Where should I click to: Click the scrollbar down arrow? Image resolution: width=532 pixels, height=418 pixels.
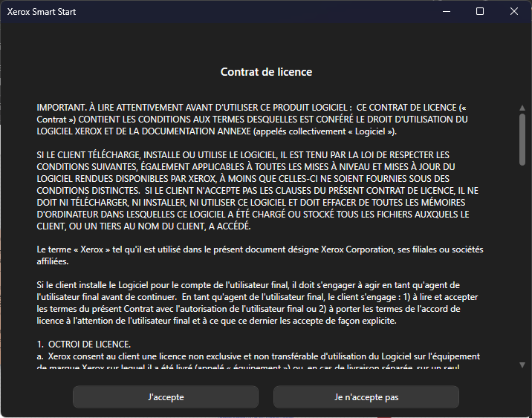click(522, 365)
